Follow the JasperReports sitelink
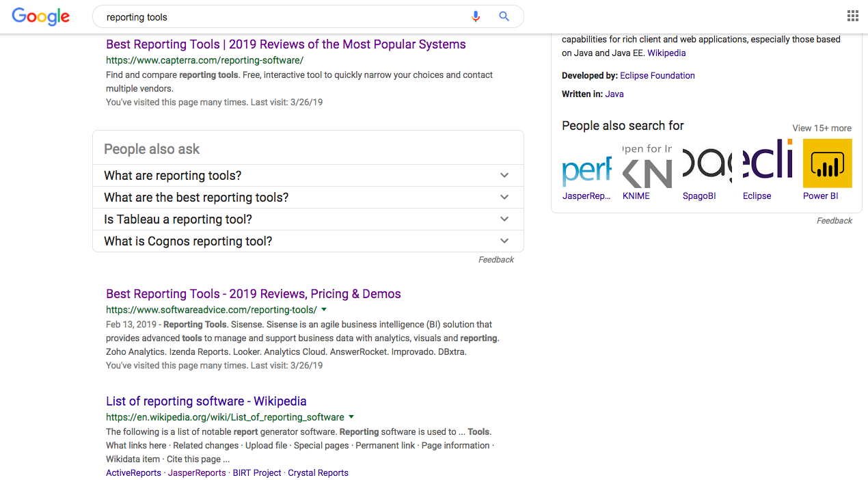Viewport: 868px width, 480px height. point(197,473)
